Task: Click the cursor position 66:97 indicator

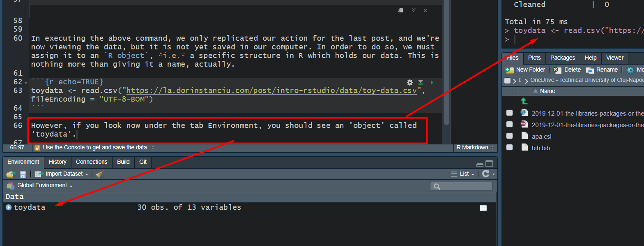Action: coord(17,148)
